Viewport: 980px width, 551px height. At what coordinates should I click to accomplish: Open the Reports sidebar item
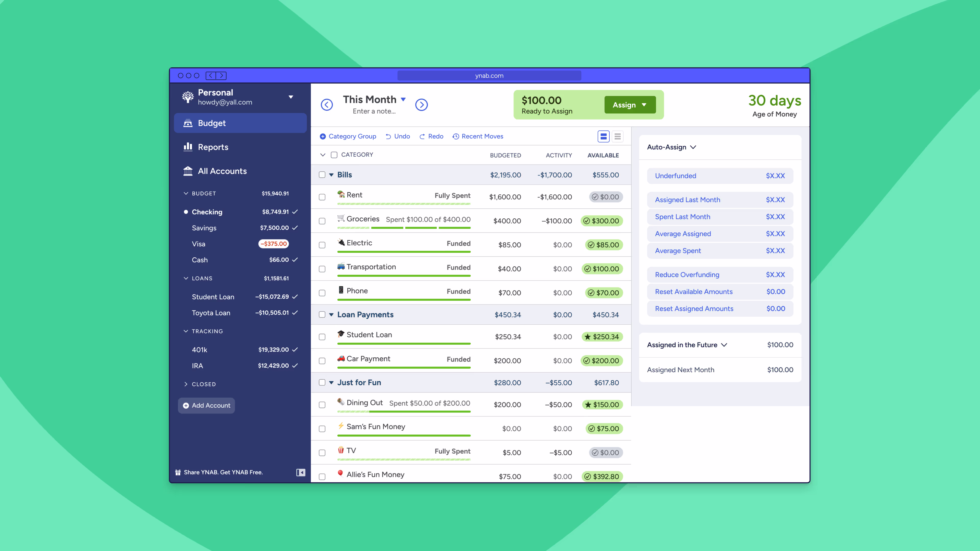pos(240,147)
